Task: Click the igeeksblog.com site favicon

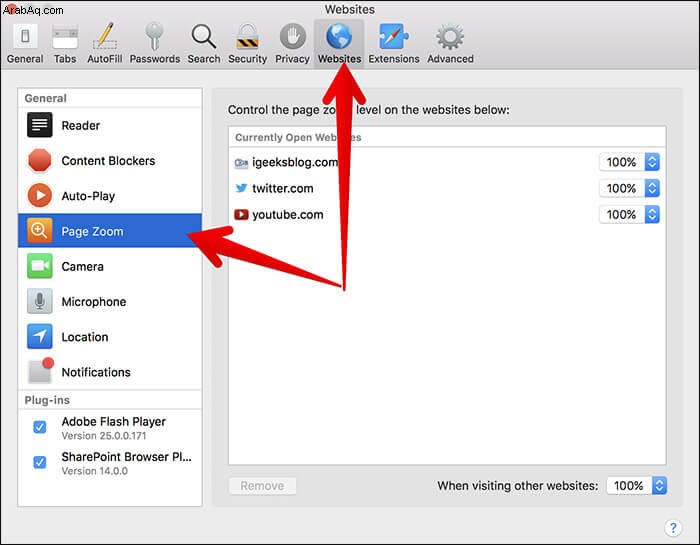Action: click(x=241, y=163)
